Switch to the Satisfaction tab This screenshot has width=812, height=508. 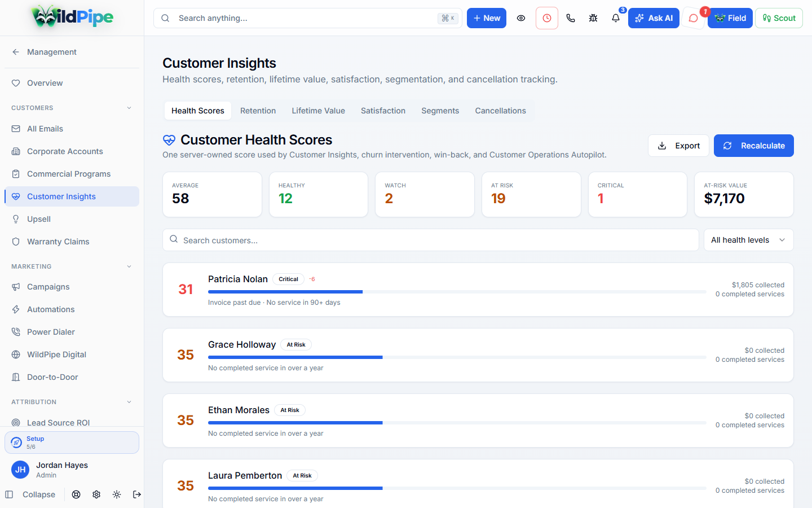click(x=383, y=111)
